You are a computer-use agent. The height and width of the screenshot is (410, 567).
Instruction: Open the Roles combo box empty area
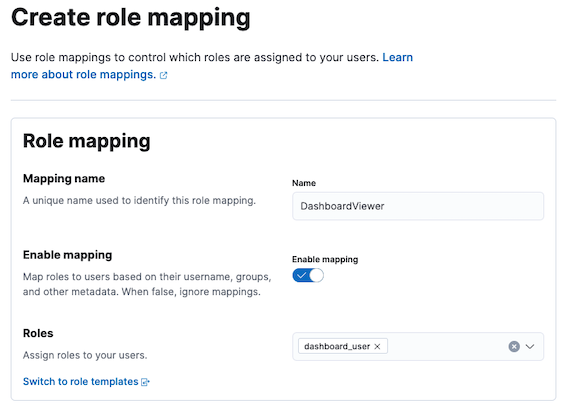coord(447,346)
